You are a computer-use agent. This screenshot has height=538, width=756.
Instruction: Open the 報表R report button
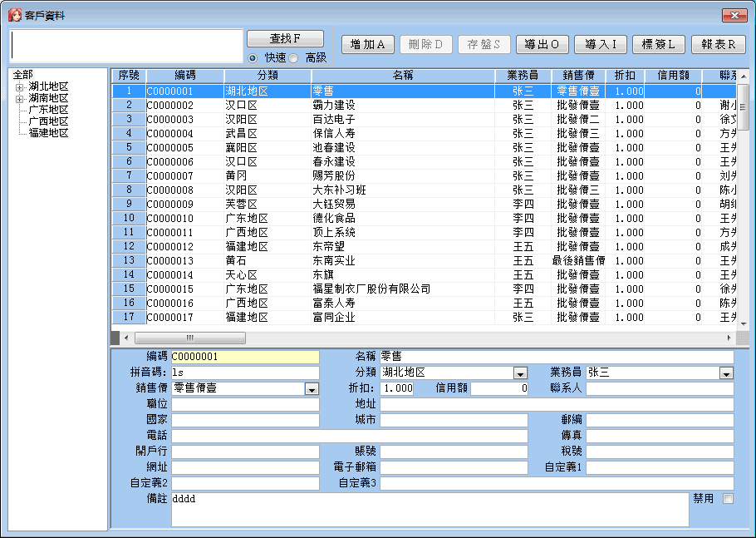tap(718, 45)
